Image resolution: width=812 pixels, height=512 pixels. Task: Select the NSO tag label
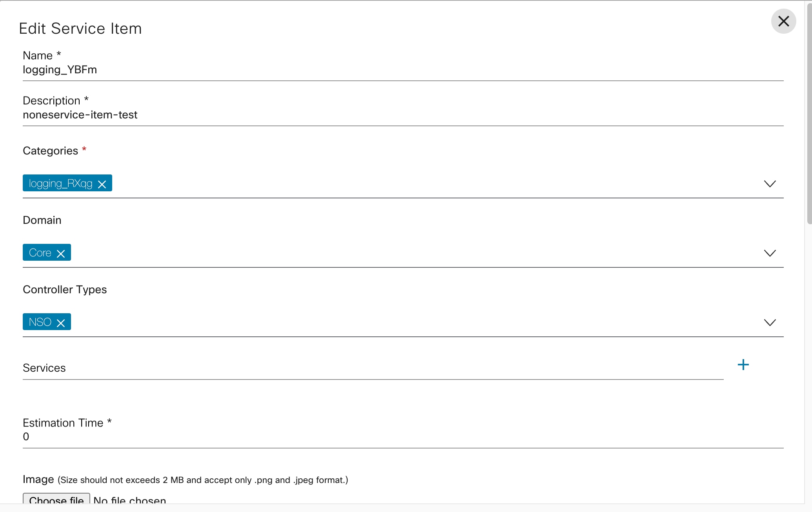[40, 322]
